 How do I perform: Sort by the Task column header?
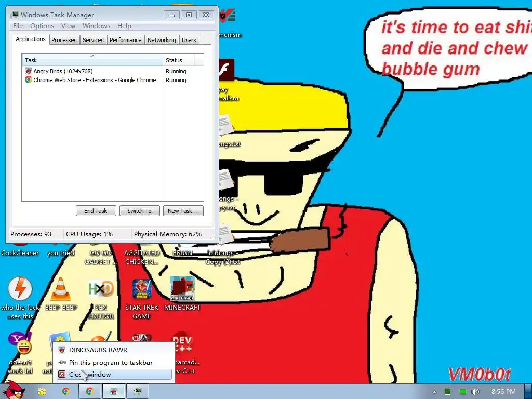pos(92,60)
